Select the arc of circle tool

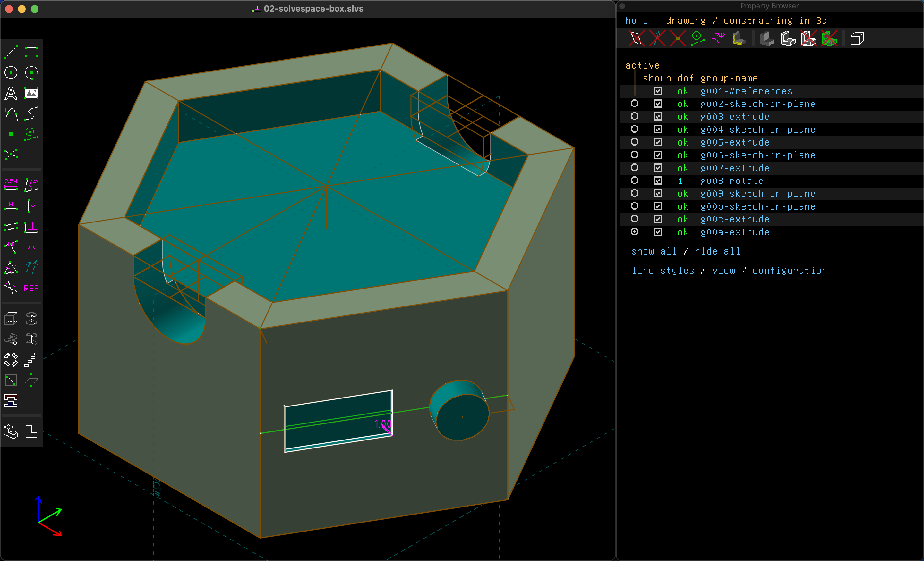click(x=31, y=72)
